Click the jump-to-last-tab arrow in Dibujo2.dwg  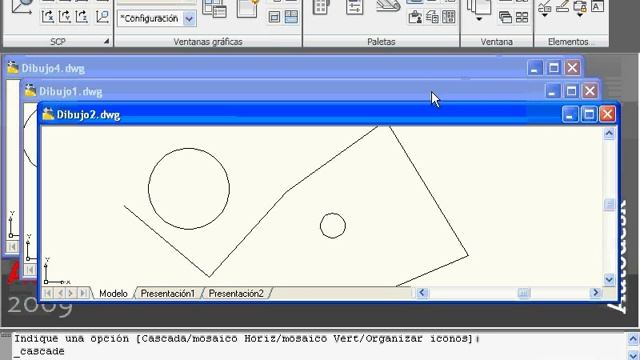pyautogui.click(x=83, y=293)
